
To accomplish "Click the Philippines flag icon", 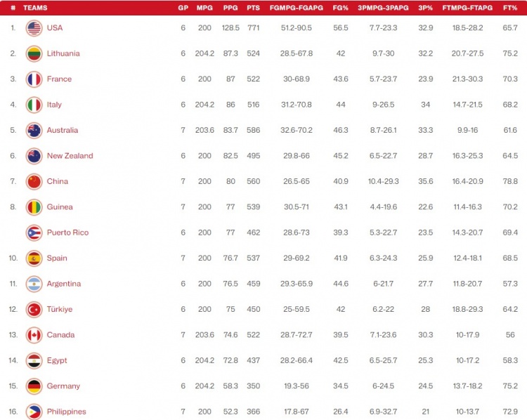I will click(34, 412).
